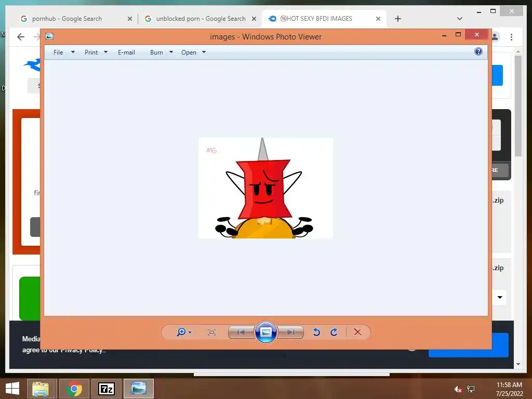The width and height of the screenshot is (532, 399).
Task: Click the network tray icon
Action: (471, 389)
